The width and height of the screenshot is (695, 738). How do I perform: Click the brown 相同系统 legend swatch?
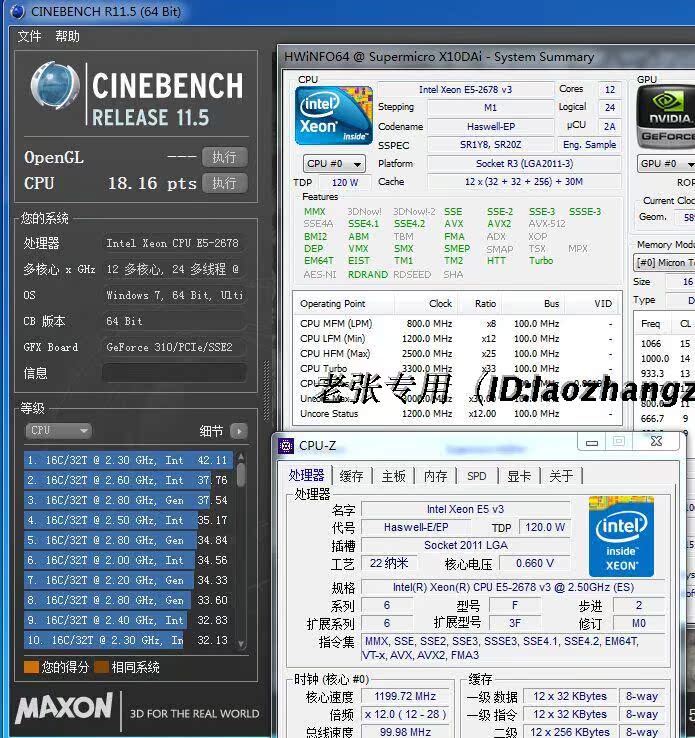click(101, 667)
